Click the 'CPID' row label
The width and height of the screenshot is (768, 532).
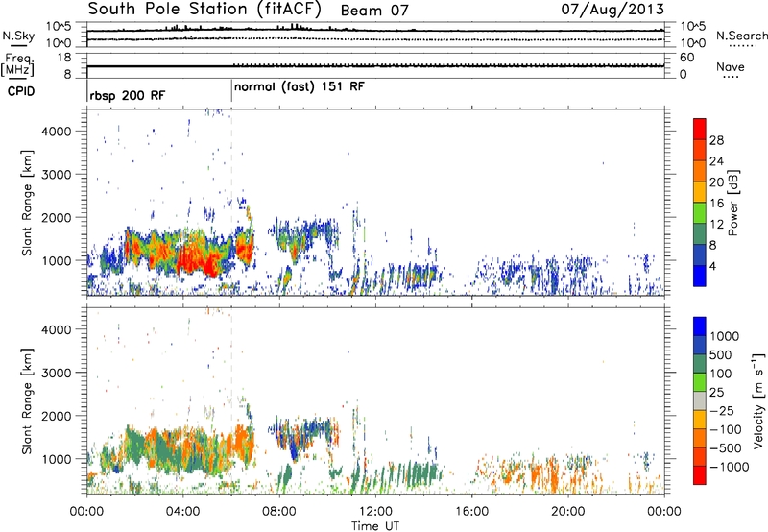click(x=21, y=91)
